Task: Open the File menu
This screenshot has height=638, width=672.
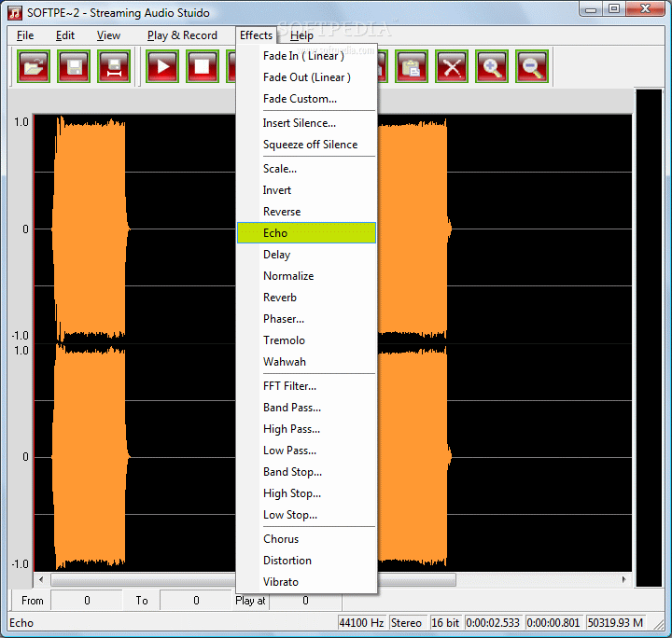Action: click(25, 35)
